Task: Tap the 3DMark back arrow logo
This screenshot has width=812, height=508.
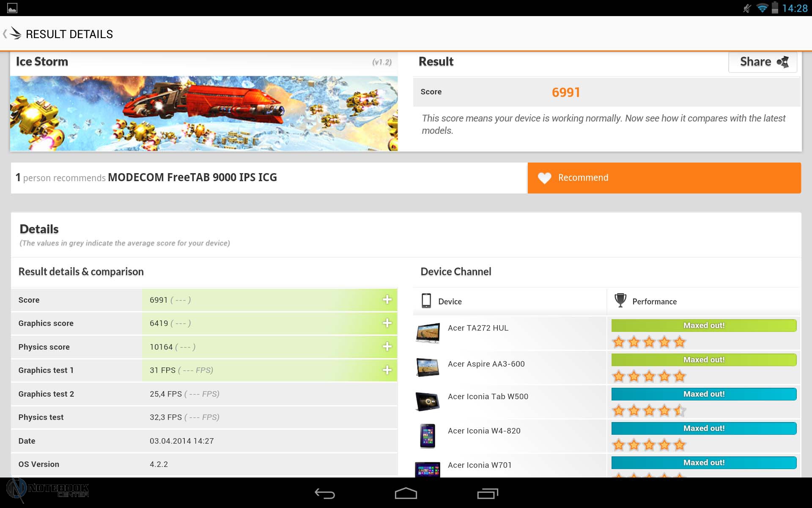Action: [x=15, y=33]
